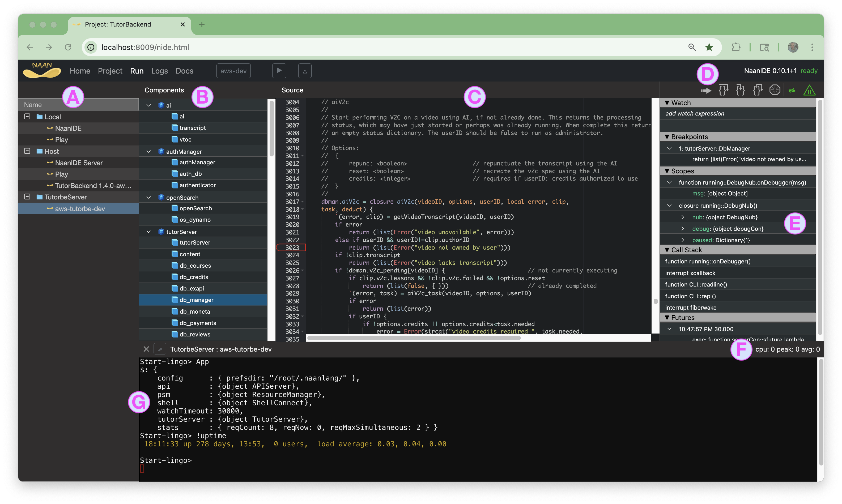
Task: Open the Logs menu item
Action: [x=160, y=71]
